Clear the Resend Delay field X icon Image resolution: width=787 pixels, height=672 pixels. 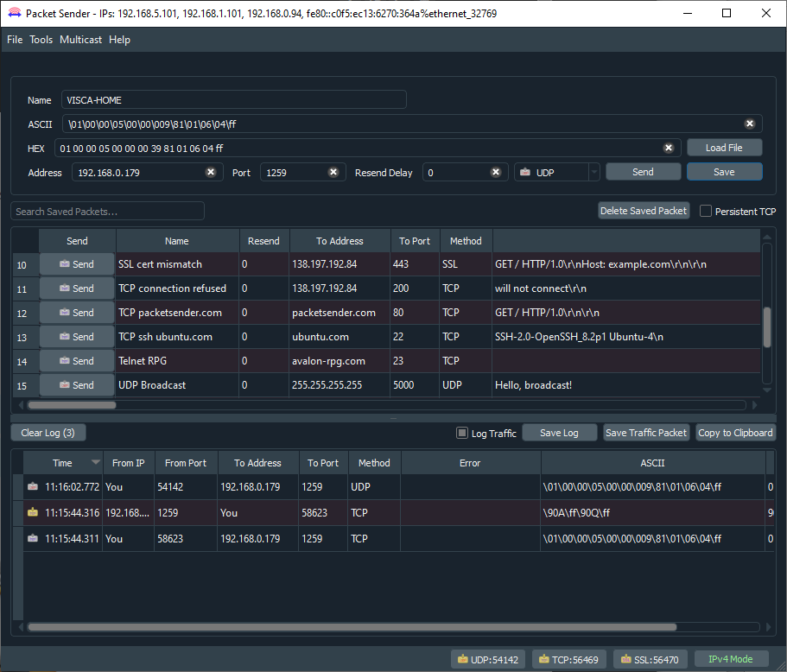point(494,172)
